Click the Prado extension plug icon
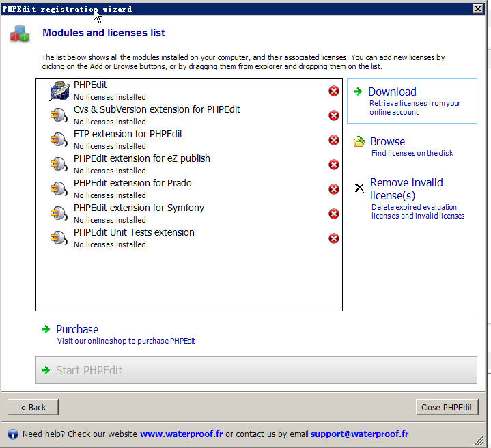The height and width of the screenshot is (448, 491). point(59,189)
